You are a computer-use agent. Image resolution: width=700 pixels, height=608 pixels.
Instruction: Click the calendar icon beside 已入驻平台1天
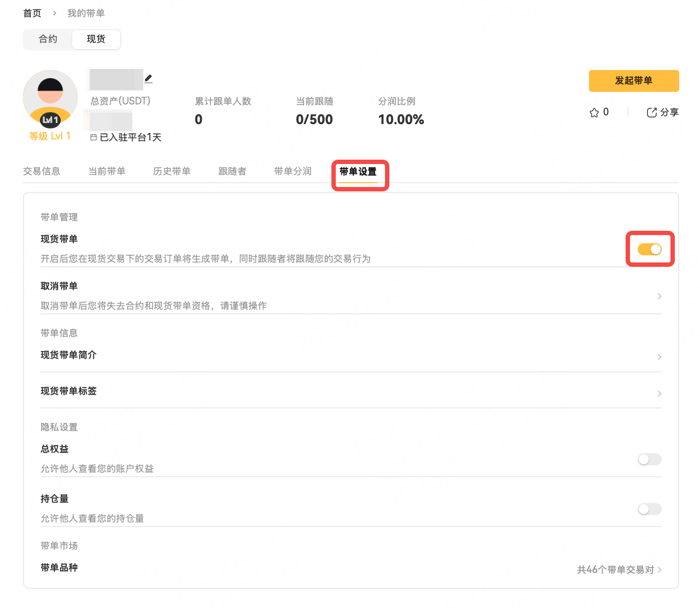pos(94,138)
